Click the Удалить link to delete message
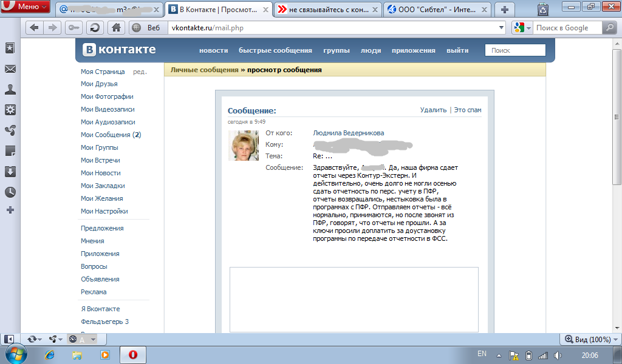The width and height of the screenshot is (622, 364). pyautogui.click(x=433, y=110)
